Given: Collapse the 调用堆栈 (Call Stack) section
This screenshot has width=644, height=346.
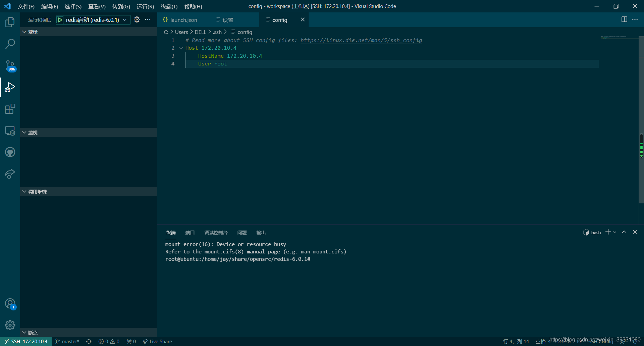Looking at the screenshot, I should point(89,191).
